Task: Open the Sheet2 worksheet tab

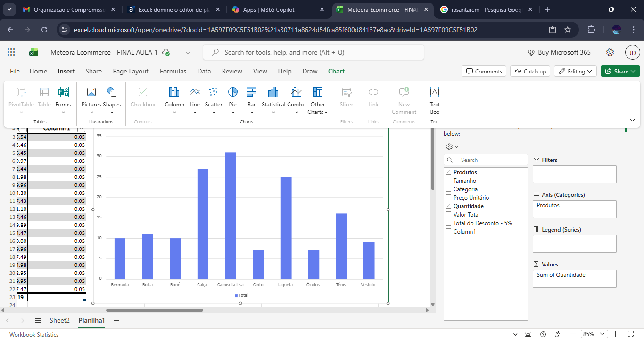Action: tap(59, 320)
